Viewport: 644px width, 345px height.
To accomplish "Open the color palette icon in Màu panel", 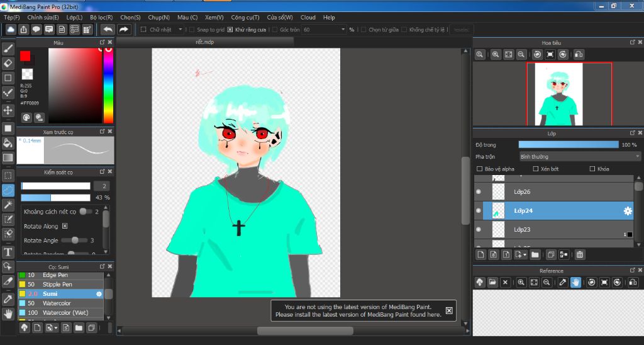I will click(26, 118).
